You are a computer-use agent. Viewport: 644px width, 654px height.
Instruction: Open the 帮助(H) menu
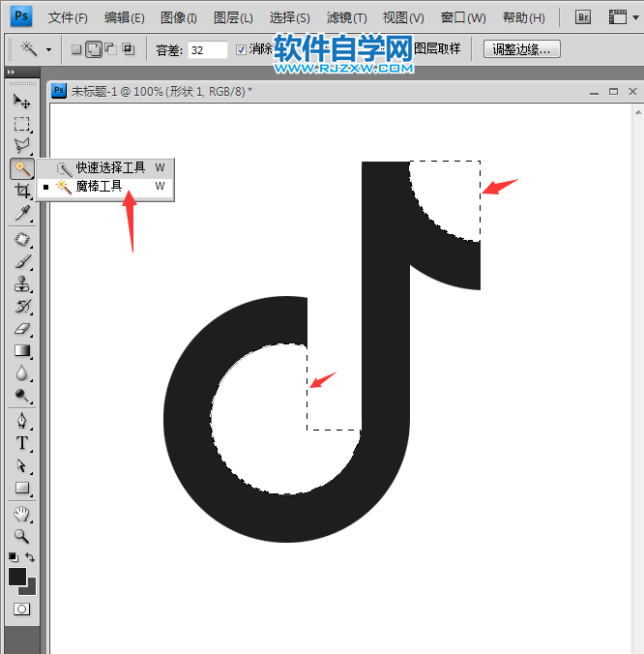tap(523, 18)
